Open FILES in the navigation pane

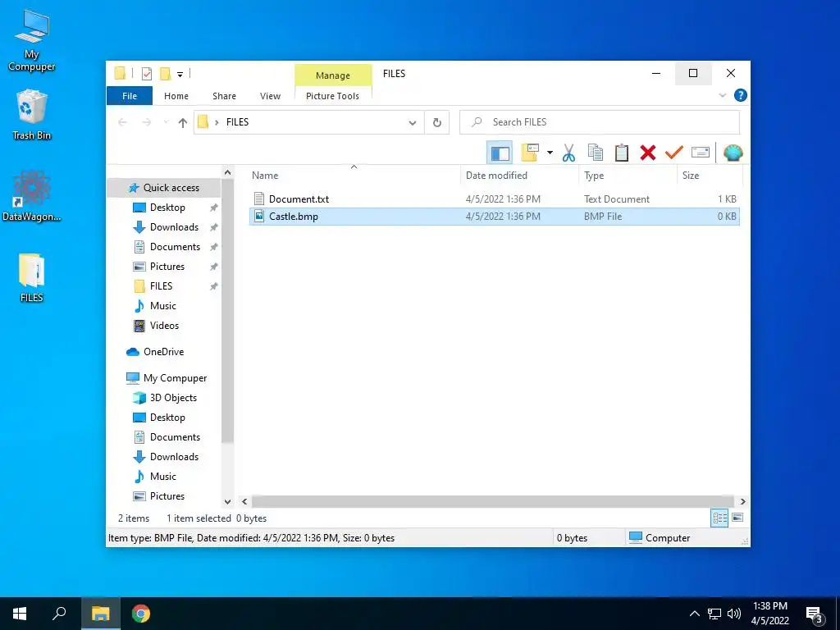tap(161, 286)
